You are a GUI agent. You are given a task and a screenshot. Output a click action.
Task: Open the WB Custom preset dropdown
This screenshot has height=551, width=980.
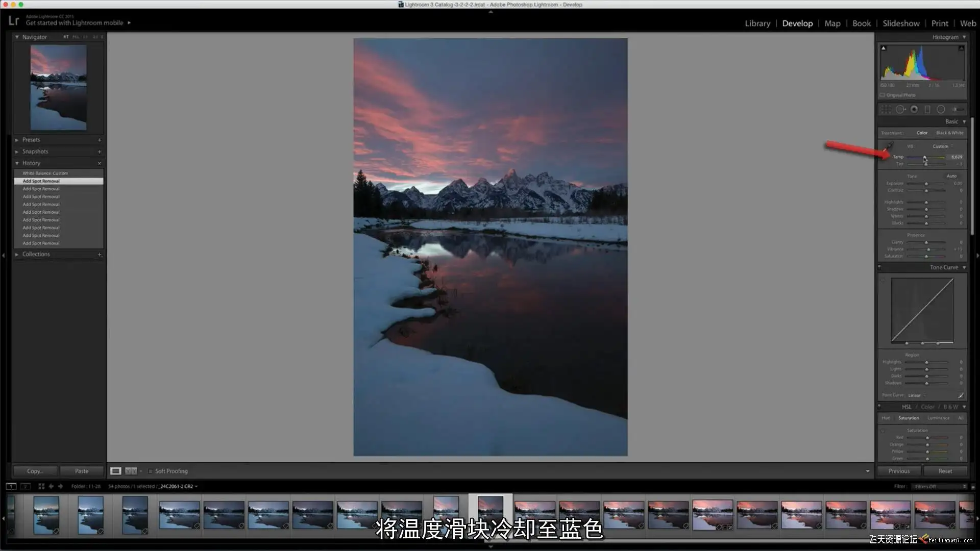pyautogui.click(x=943, y=146)
